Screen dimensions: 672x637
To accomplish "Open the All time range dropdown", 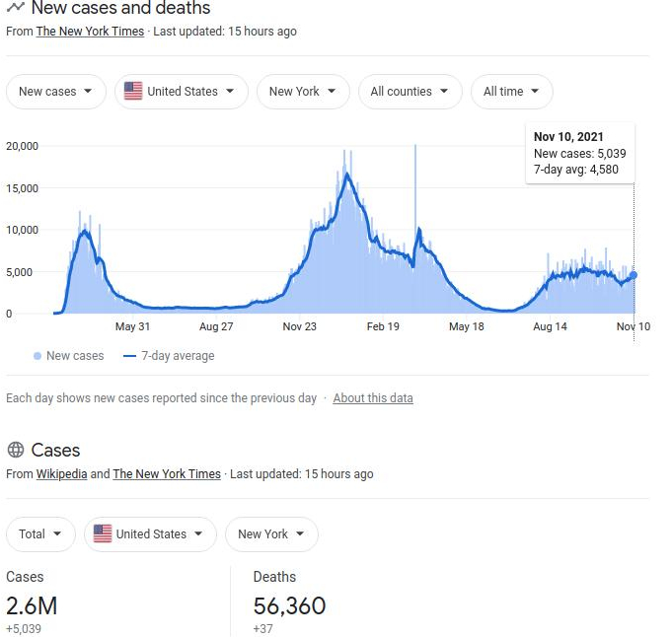I will click(x=512, y=92).
